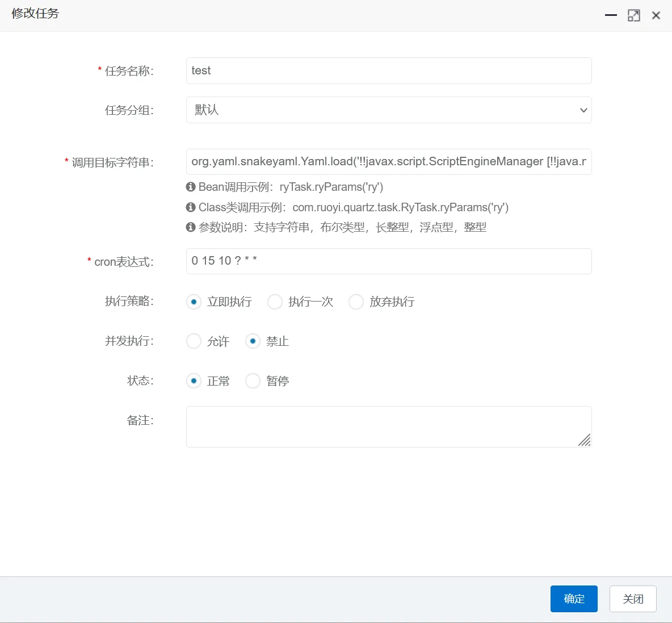The height and width of the screenshot is (623, 672).
Task: Click the com.ruoyi.quartz.task.RyTask.ryParams('ry') example text
Action: 400,207
